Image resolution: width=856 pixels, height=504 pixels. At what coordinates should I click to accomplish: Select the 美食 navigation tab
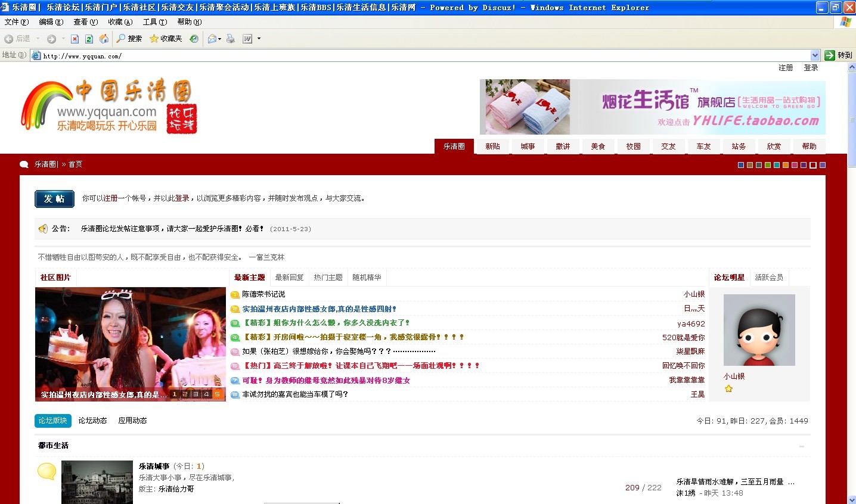(598, 147)
